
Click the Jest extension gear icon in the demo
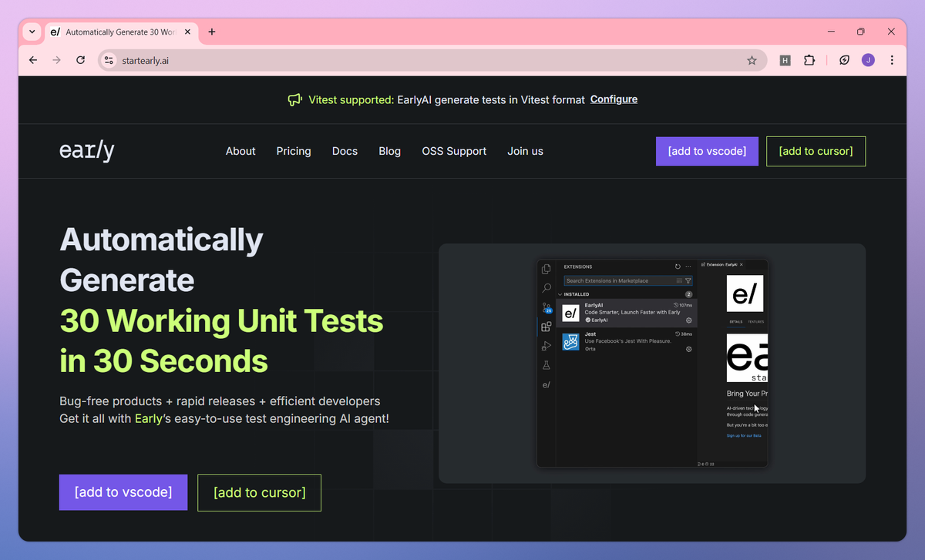[x=689, y=349]
